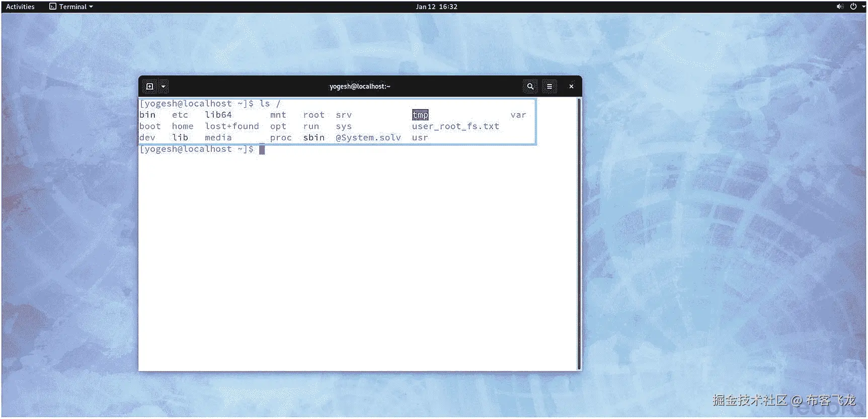The height and width of the screenshot is (419, 868).
Task: Click the lib64 entry
Action: click(218, 115)
